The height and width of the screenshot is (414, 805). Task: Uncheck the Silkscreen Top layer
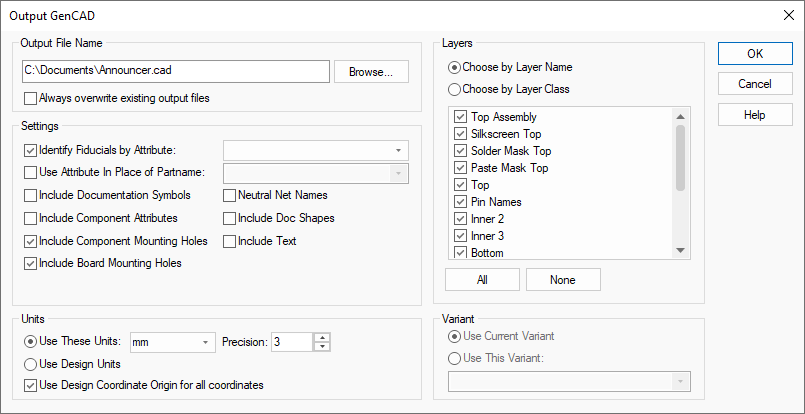tap(460, 134)
